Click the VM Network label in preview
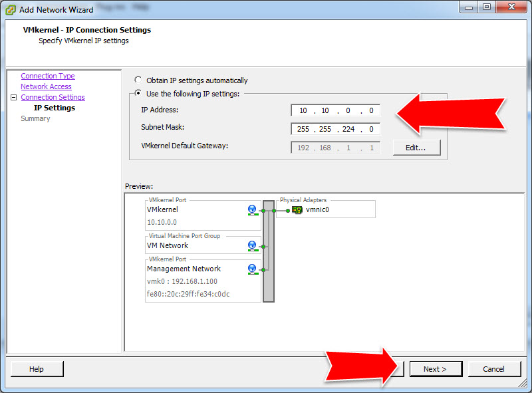This screenshot has width=532, height=393. (168, 245)
